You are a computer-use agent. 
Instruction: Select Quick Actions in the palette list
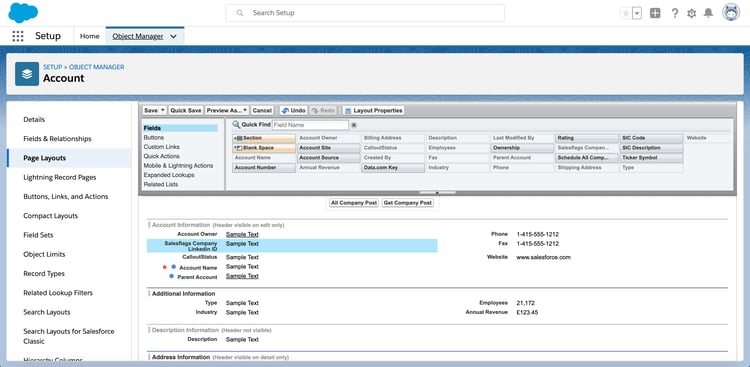coord(162,156)
